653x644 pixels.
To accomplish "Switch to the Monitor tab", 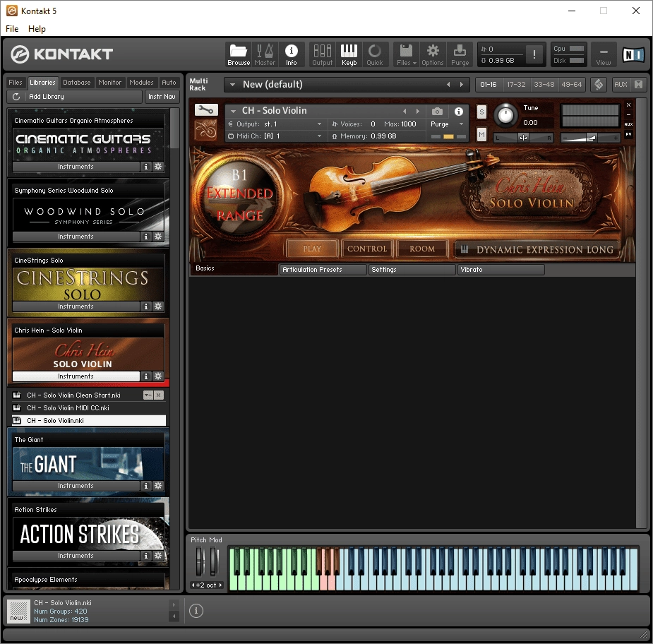I will click(110, 83).
